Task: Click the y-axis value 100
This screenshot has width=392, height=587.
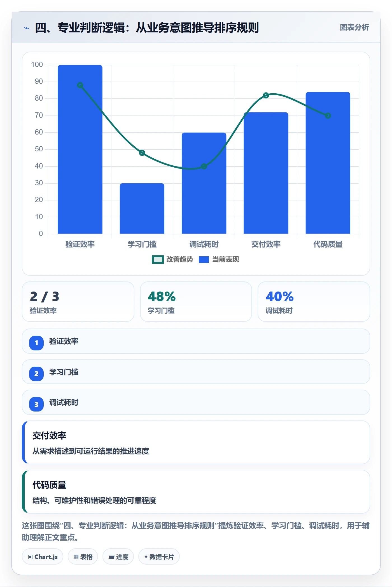Action: [x=37, y=65]
